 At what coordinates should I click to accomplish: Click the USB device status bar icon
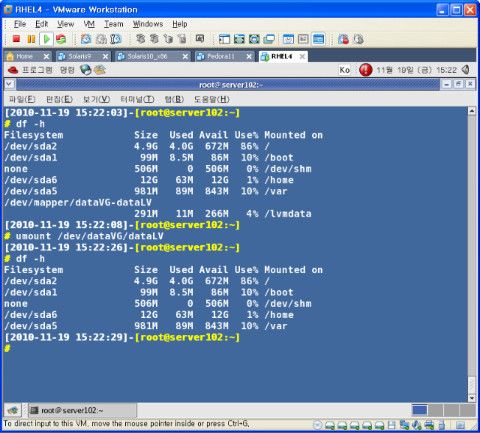point(442,425)
